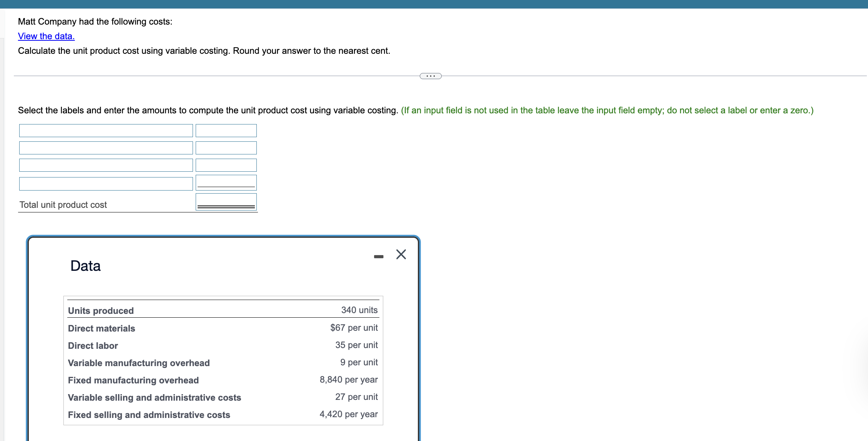The height and width of the screenshot is (441, 868).
Task: Open the first row label dropdown
Action: (106, 131)
